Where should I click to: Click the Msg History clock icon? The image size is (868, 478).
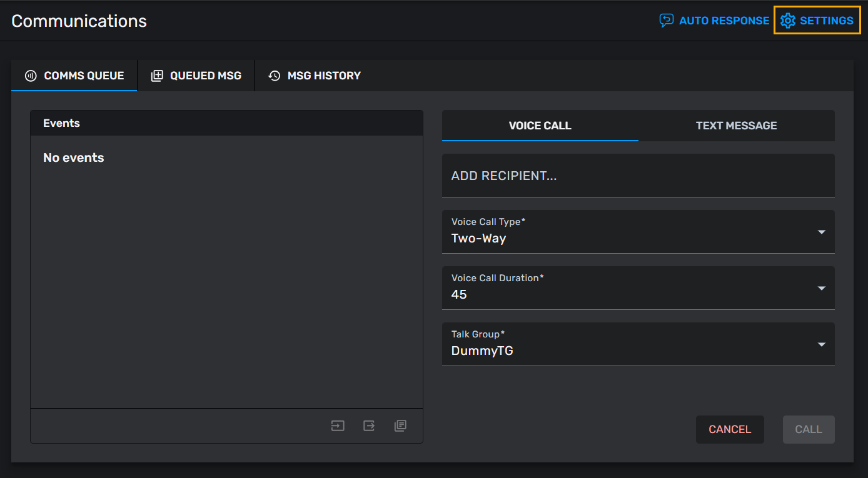click(x=274, y=76)
